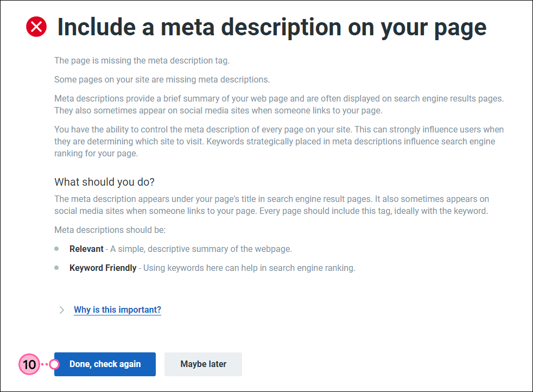Click paragraph starting Meta descriptions provide a brief

click(279, 104)
